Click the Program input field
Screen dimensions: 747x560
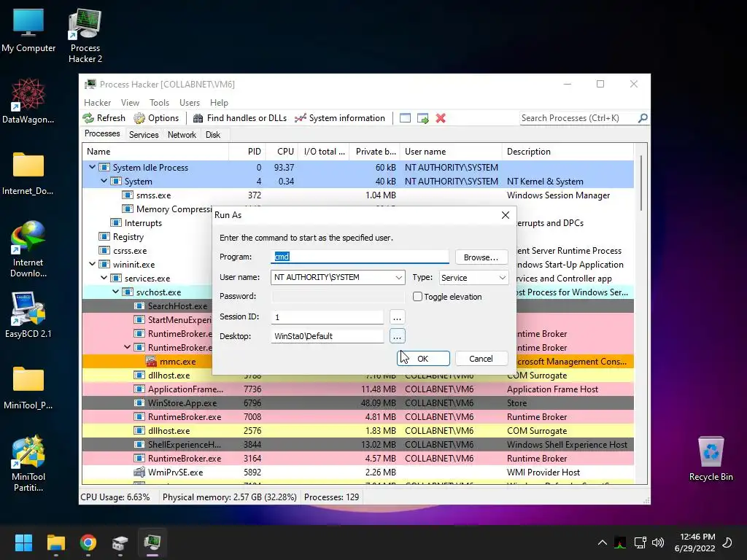360,257
